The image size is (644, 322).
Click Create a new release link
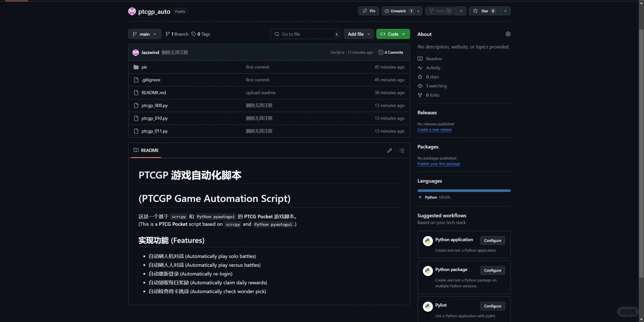pos(434,130)
